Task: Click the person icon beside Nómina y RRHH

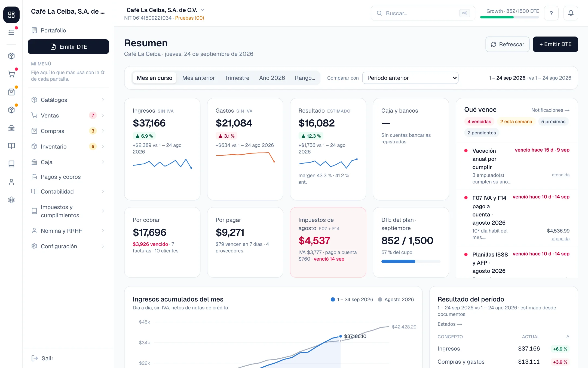Action: (x=34, y=231)
